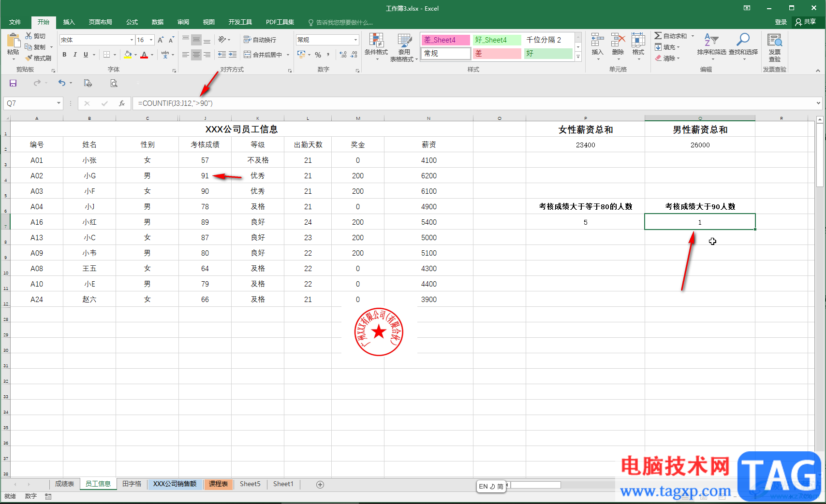This screenshot has height=504, width=826.
Task: Open the 课程表 sheet tab
Action: [x=218, y=484]
